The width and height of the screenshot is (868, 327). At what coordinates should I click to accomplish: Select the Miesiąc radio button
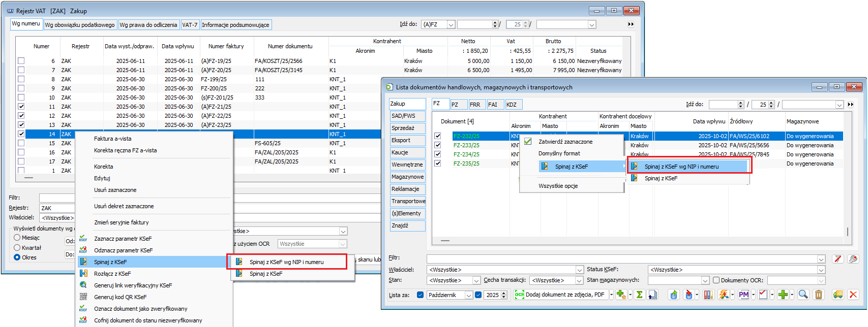17,238
